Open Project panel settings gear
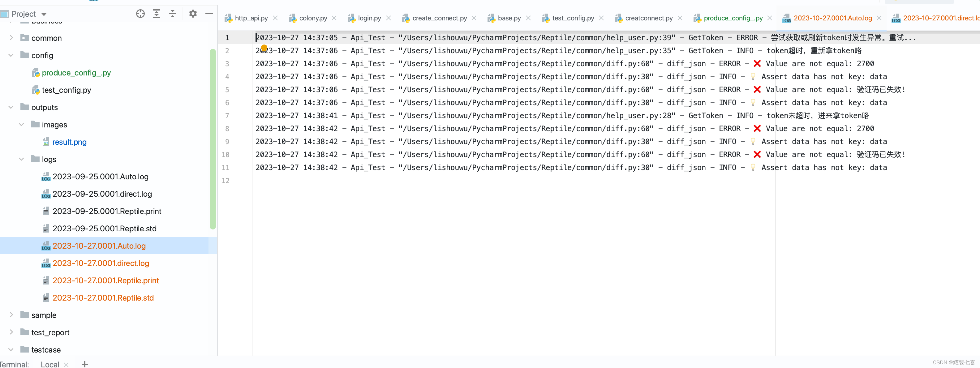This screenshot has width=980, height=368. (x=193, y=14)
